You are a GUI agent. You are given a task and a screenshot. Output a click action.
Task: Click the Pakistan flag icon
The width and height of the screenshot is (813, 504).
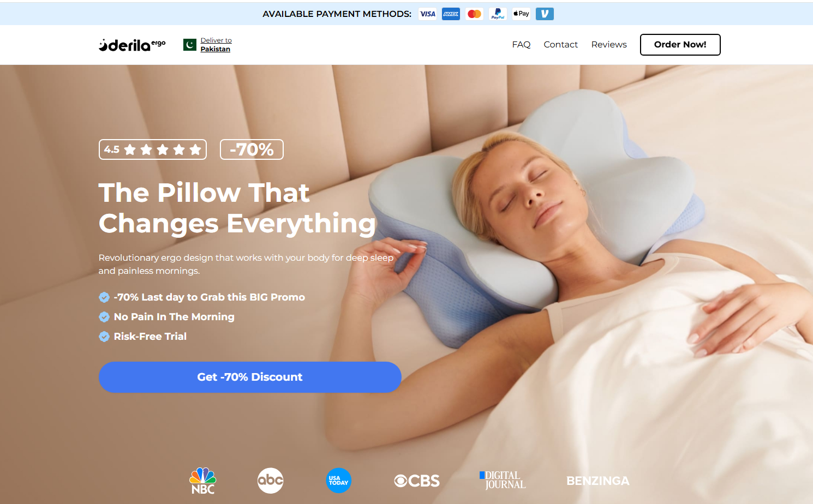pyautogui.click(x=190, y=45)
